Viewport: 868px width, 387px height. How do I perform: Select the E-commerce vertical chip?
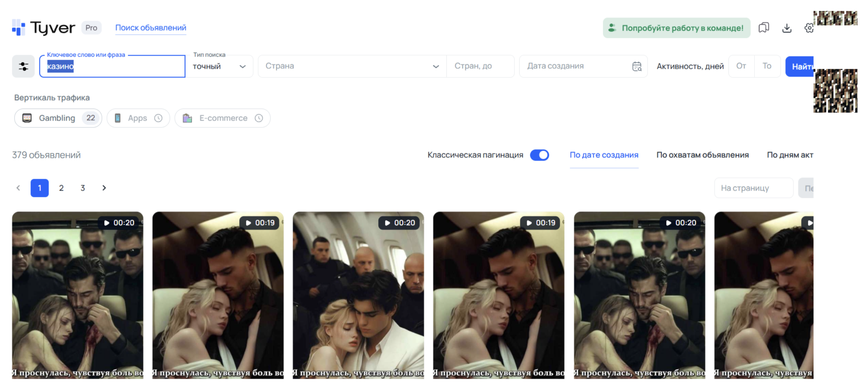point(223,118)
